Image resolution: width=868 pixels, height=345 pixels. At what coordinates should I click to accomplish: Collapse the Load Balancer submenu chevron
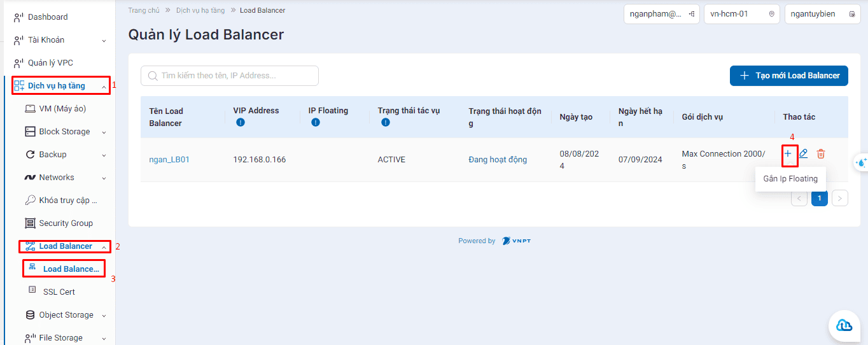click(x=104, y=246)
